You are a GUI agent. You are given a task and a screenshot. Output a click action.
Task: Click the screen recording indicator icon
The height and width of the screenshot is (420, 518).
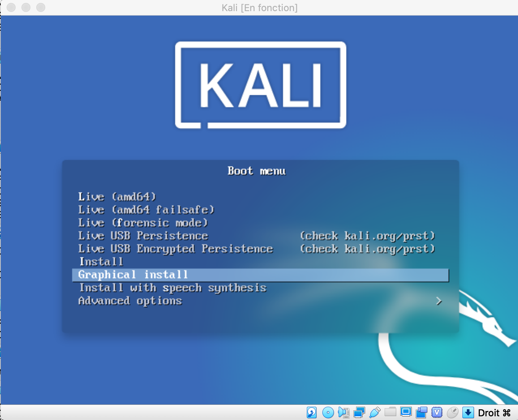421,412
